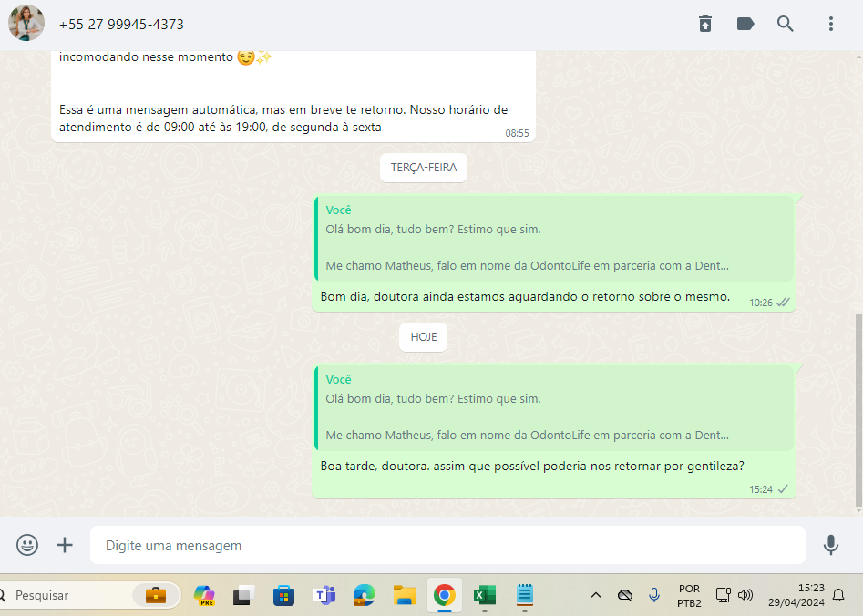Click the chat vertical scrollbar
The image size is (863, 616).
click(858, 410)
